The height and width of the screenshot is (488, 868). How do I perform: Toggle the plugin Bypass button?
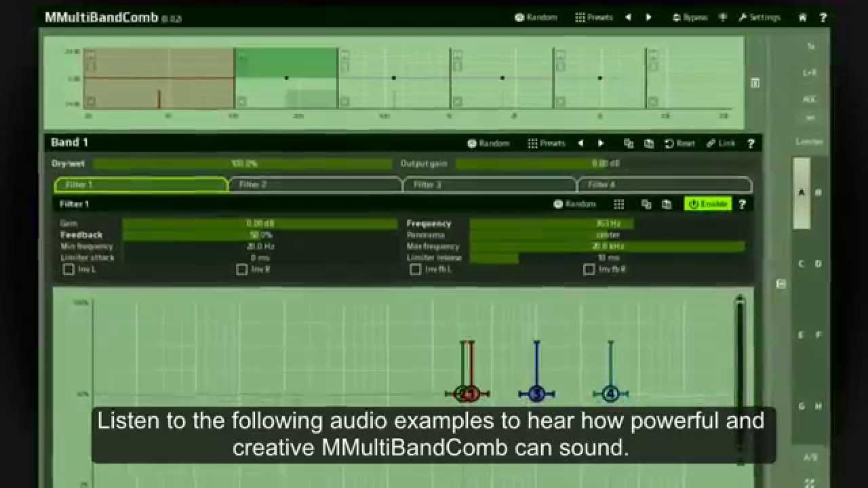(x=690, y=18)
